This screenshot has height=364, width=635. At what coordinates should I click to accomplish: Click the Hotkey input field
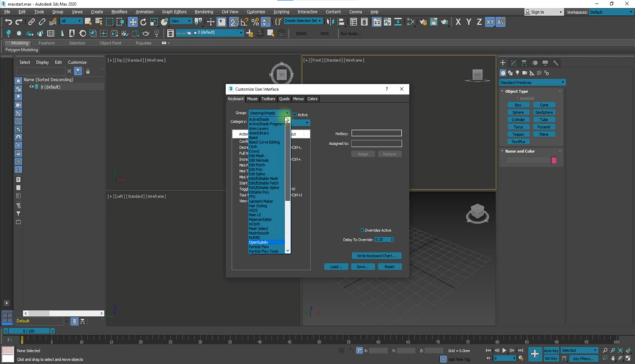coord(376,133)
